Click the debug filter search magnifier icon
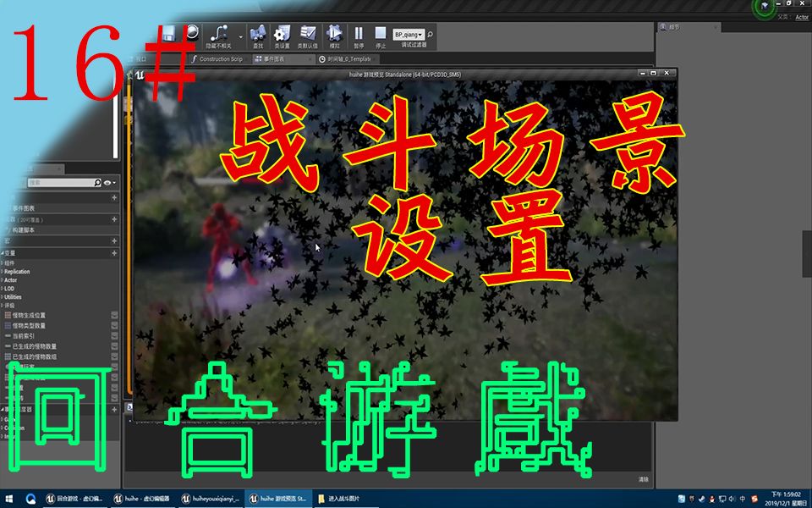The image size is (812, 508). click(429, 34)
